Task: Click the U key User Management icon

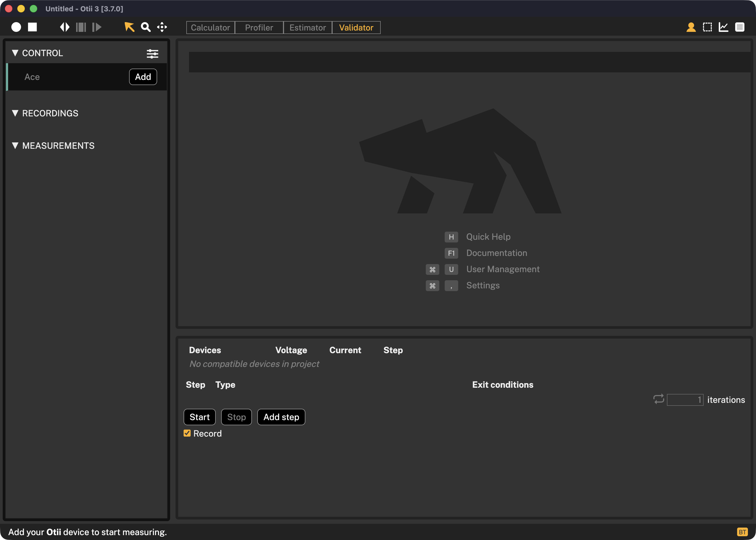Action: pyautogui.click(x=451, y=269)
